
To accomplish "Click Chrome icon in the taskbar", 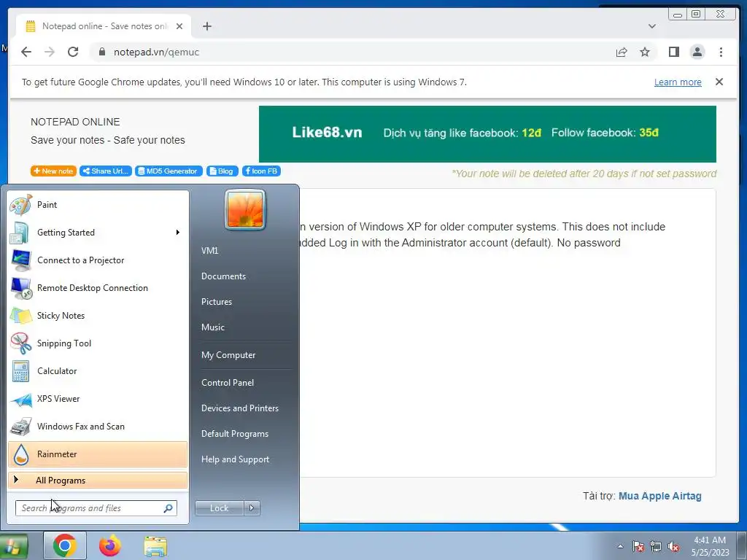I will pos(65,545).
